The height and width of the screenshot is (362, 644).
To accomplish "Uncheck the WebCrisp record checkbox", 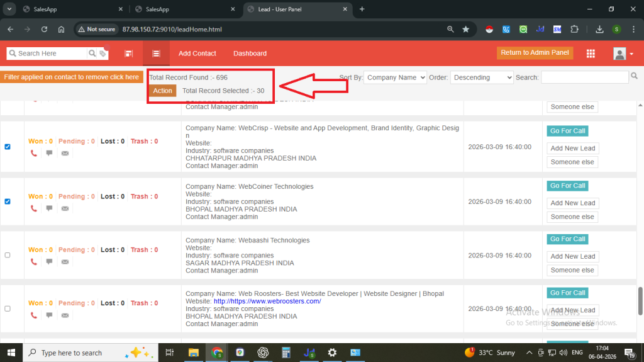I will coord(8,147).
